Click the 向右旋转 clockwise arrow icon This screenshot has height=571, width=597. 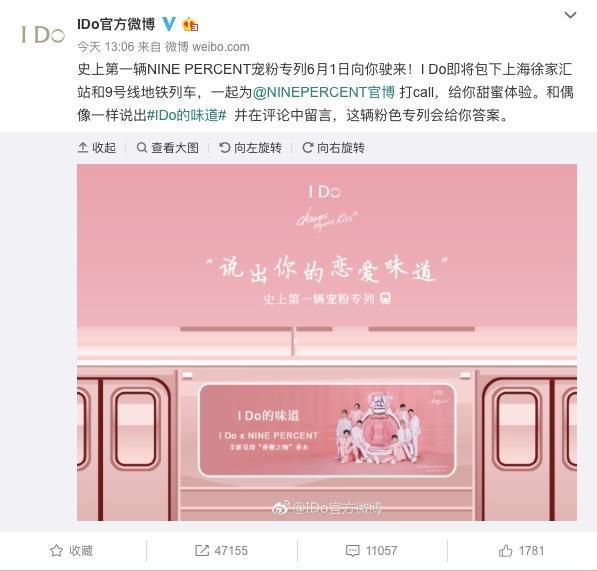308,148
